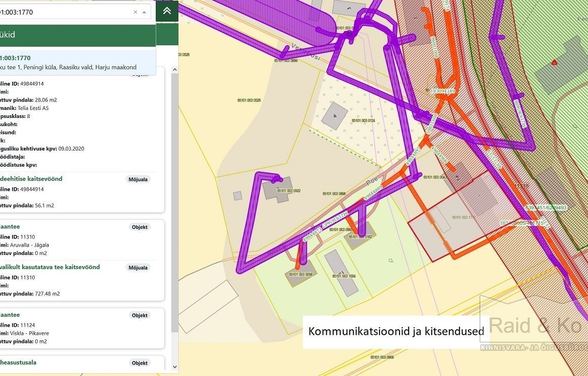Click the green 183094349 label on map
The height and width of the screenshot is (376, 588).
point(442,91)
